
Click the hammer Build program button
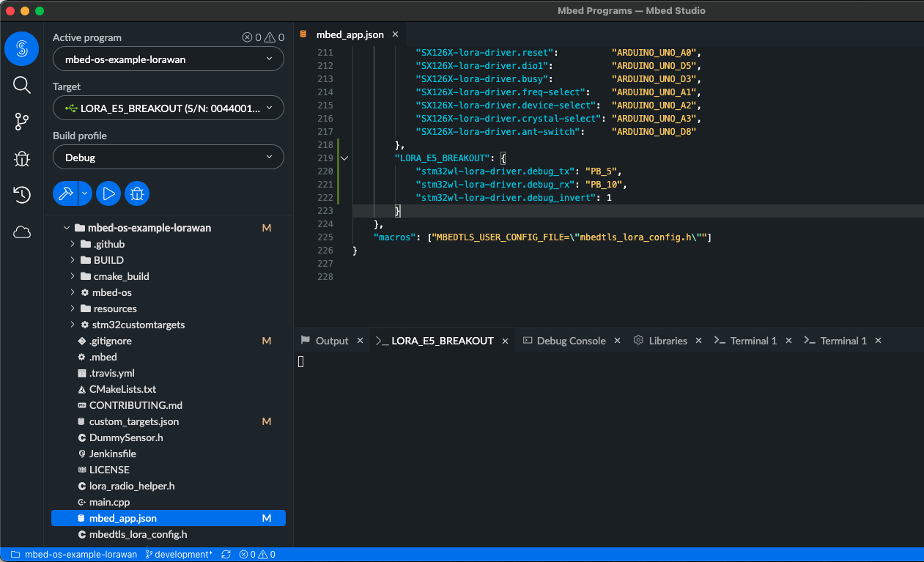[x=65, y=193]
